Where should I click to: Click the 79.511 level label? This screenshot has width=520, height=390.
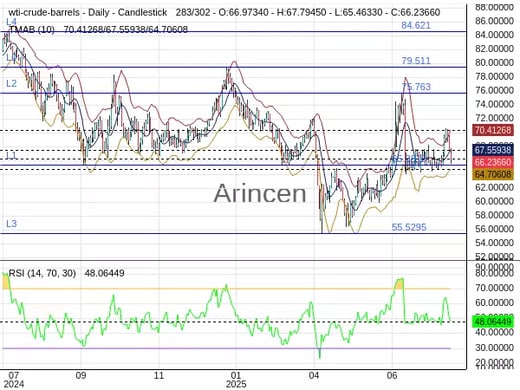[416, 61]
